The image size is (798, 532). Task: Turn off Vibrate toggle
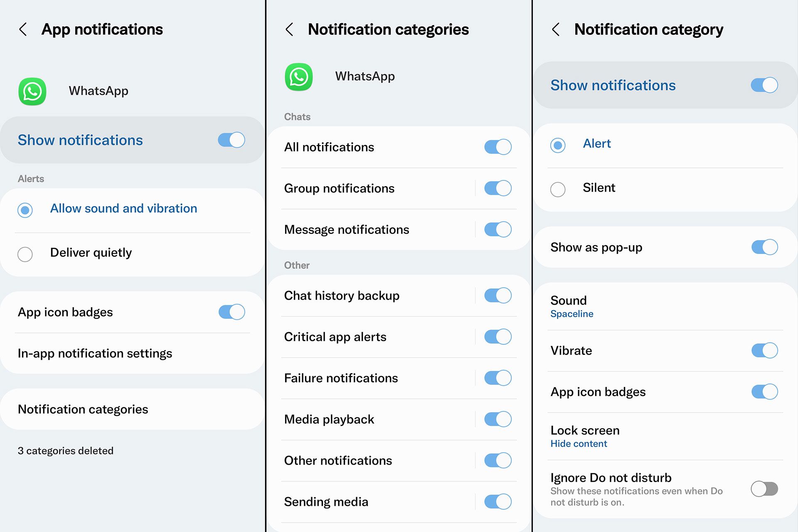coord(764,350)
